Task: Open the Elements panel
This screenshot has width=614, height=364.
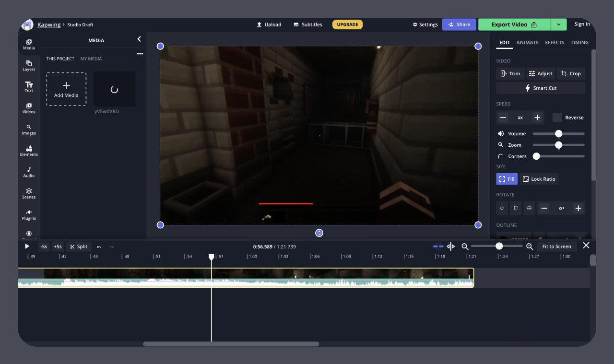Action: click(x=29, y=151)
